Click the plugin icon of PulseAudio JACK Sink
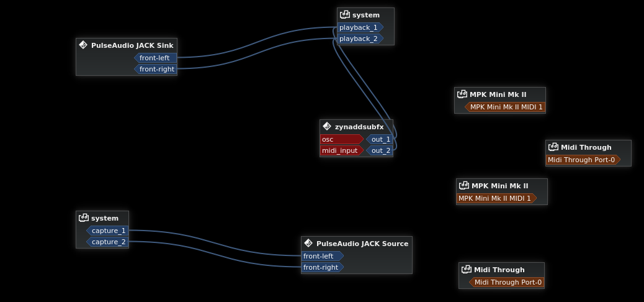 pos(83,45)
